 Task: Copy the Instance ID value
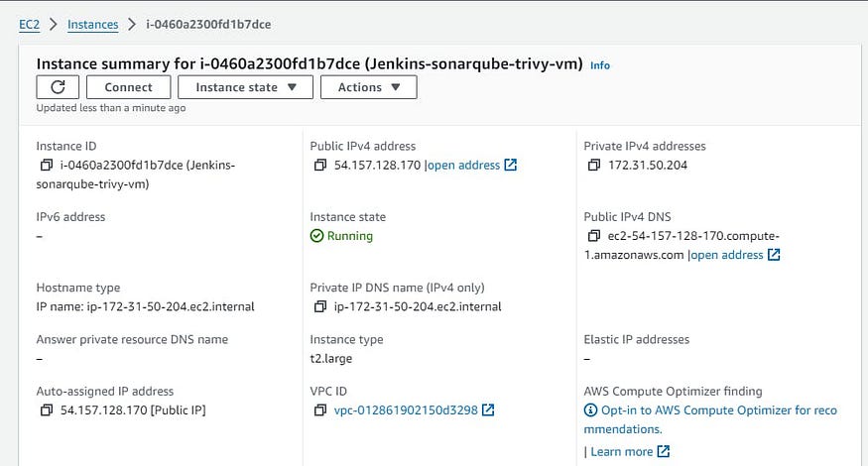(x=47, y=165)
